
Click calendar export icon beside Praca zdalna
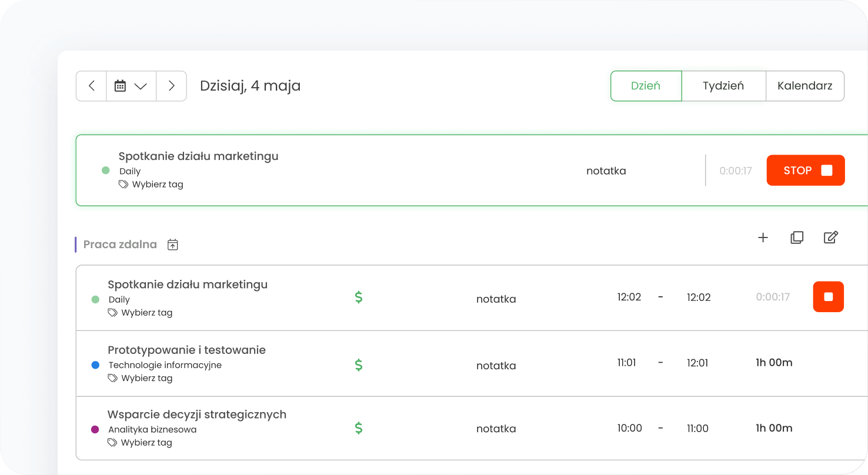coord(173,245)
